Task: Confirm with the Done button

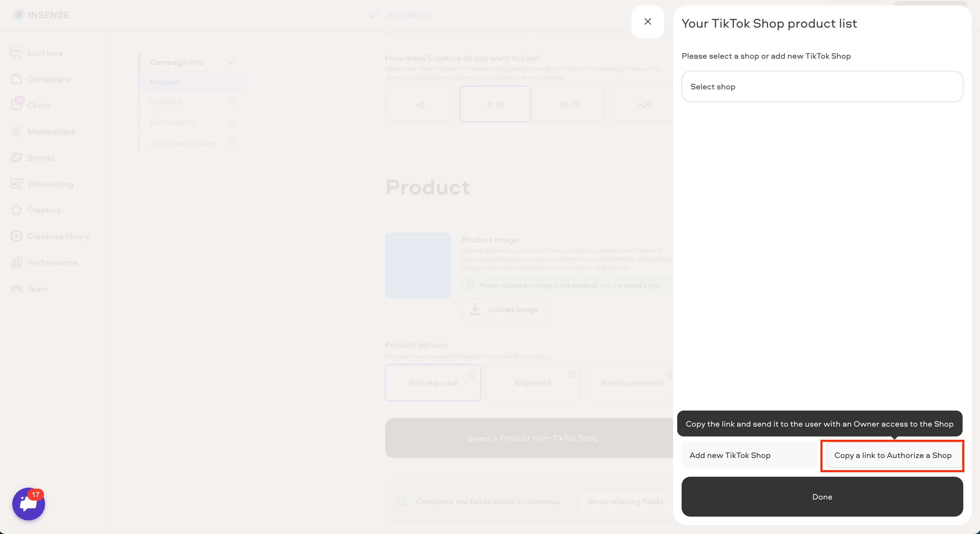Action: (822, 496)
